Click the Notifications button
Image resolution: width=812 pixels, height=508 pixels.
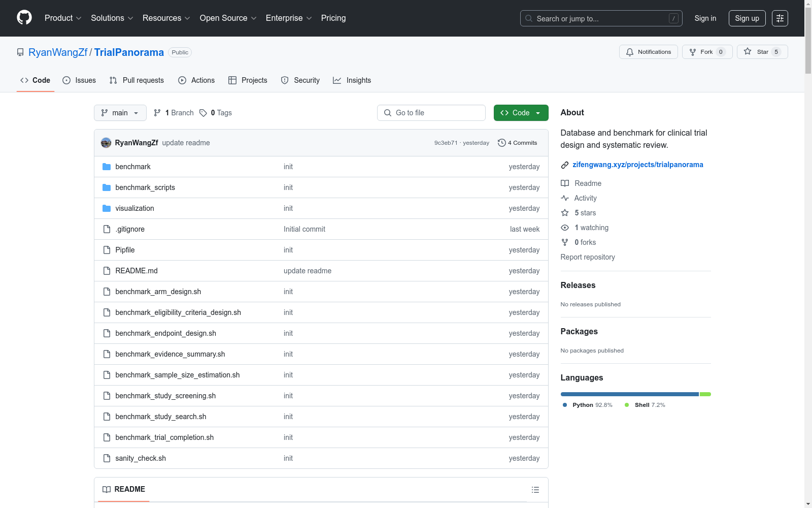pyautogui.click(x=649, y=52)
